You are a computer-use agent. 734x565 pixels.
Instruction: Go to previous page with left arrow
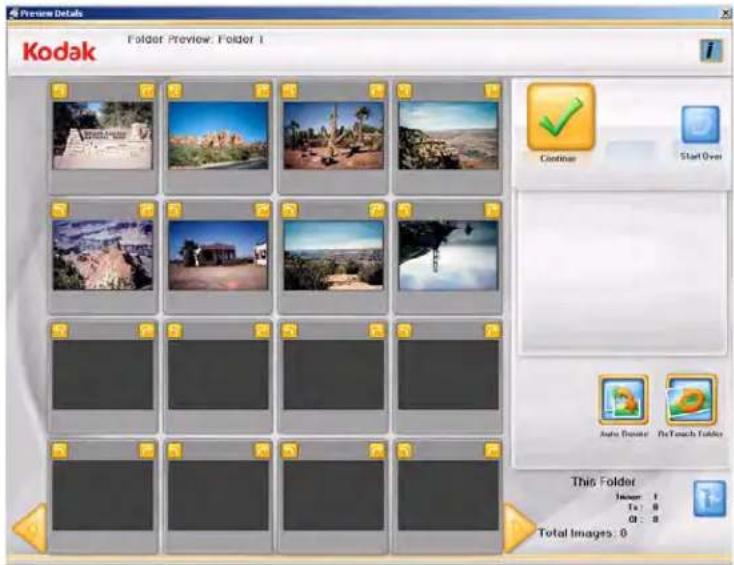(x=30, y=528)
